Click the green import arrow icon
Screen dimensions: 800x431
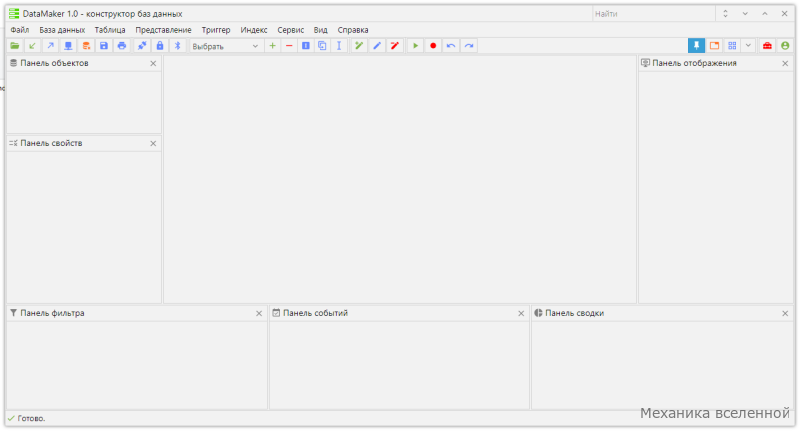(x=33, y=46)
